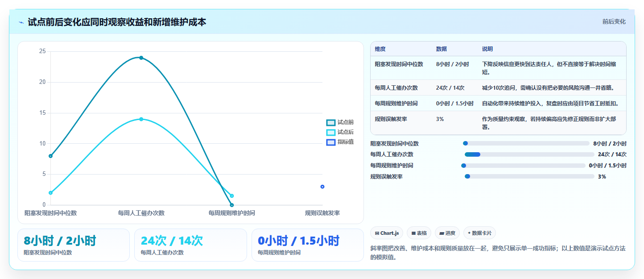The height and width of the screenshot is (279, 644).
Task: Select the Chart.js tag
Action: coord(387,233)
